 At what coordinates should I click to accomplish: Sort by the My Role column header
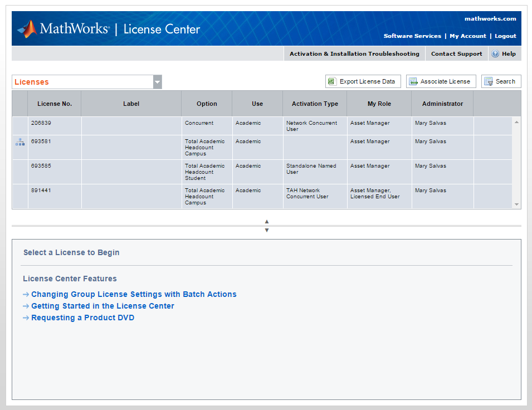379,104
